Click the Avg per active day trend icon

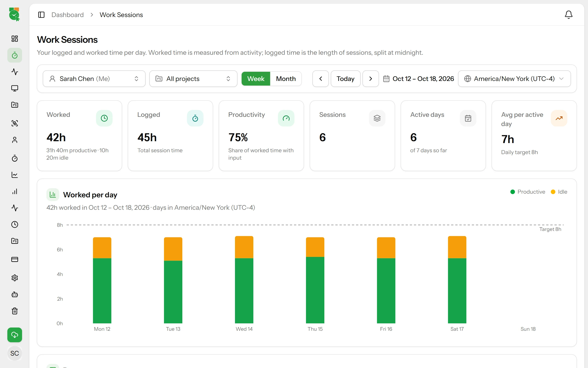[x=559, y=118]
